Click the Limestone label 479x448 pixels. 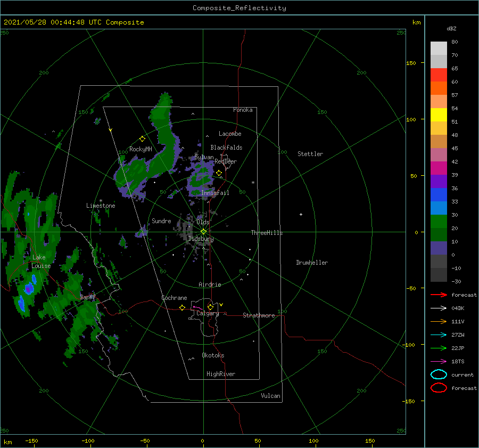point(101,206)
